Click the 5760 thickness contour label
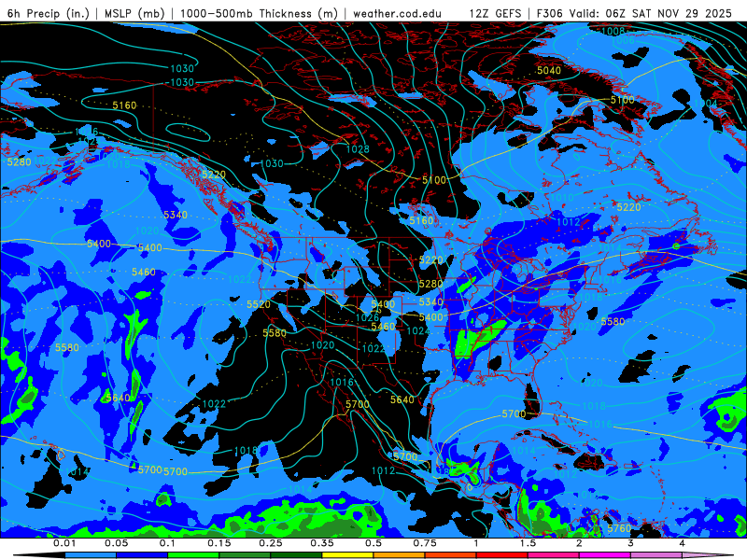The image size is (747, 560). [619, 528]
